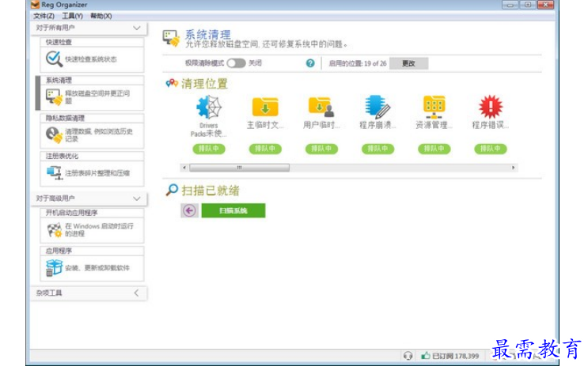
Task: Click the red 程序错误 alert icon
Action: (x=491, y=107)
